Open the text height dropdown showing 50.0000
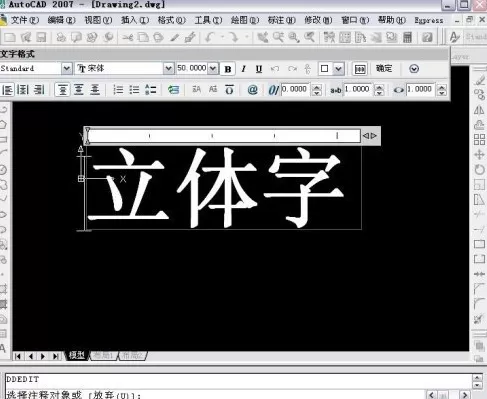This screenshot has height=399, width=487. 213,69
